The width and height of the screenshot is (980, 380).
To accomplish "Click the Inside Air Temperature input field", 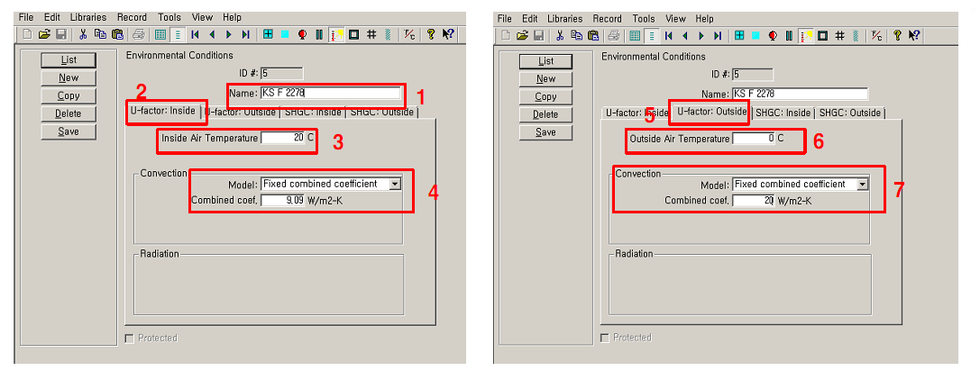I will [283, 138].
